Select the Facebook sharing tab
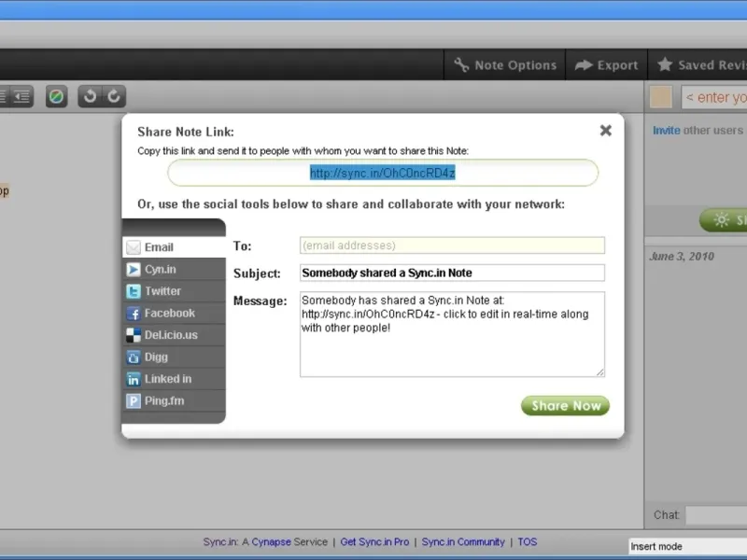This screenshot has width=747, height=560. [x=174, y=313]
